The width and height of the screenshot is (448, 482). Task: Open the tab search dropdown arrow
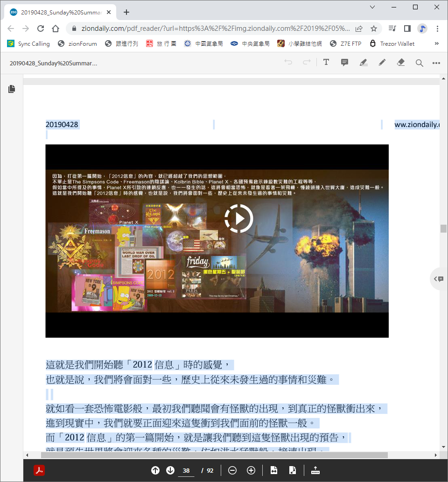click(372, 7)
